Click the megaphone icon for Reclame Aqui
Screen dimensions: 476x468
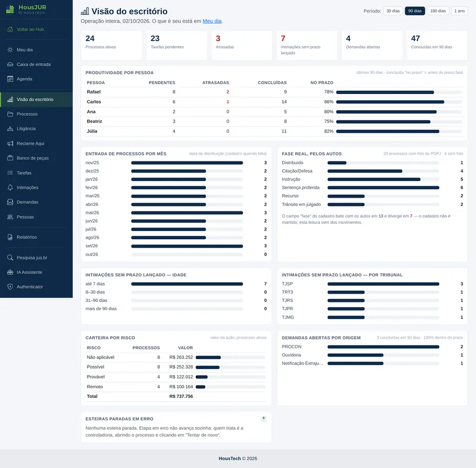pos(10,143)
